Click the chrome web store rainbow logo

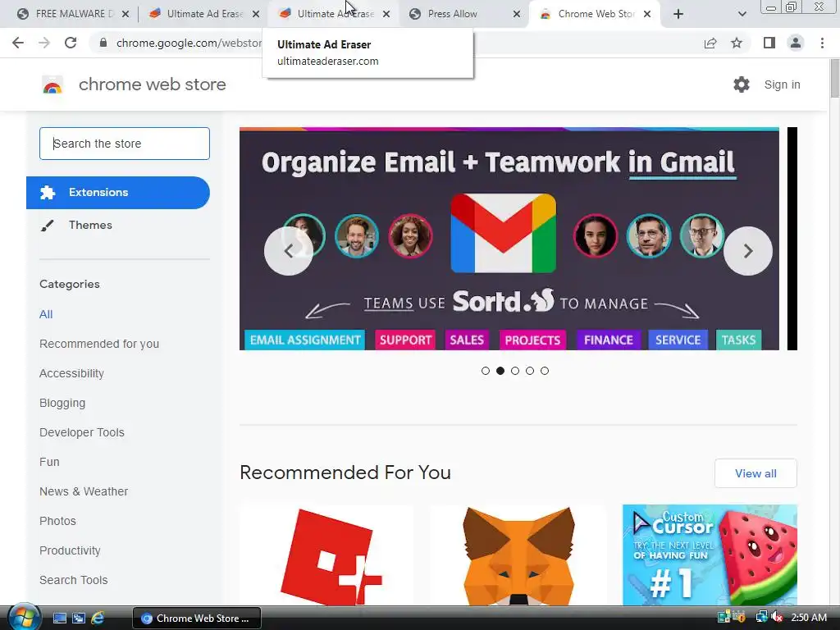52,84
